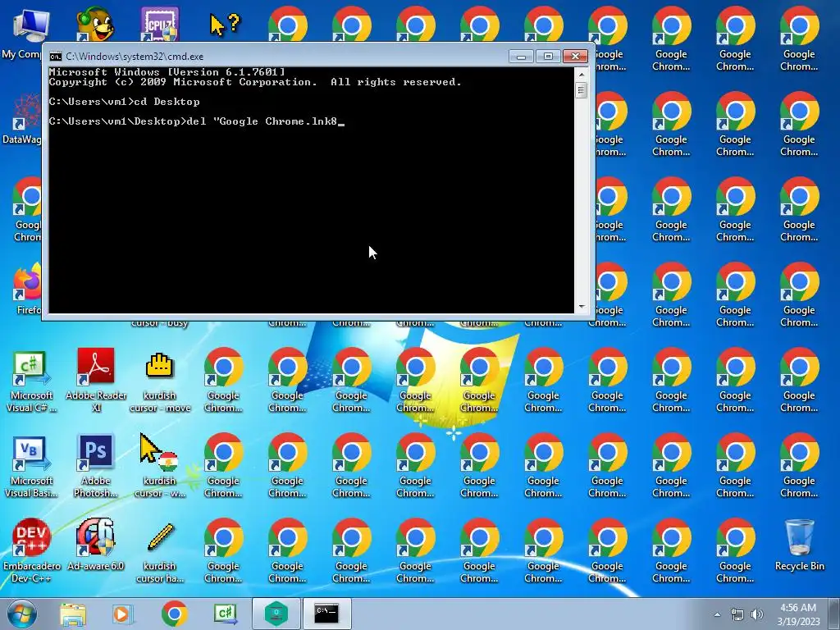Open Microsoft Visual C# desktop shortcut
Screen dimensions: 840x630
point(31,381)
